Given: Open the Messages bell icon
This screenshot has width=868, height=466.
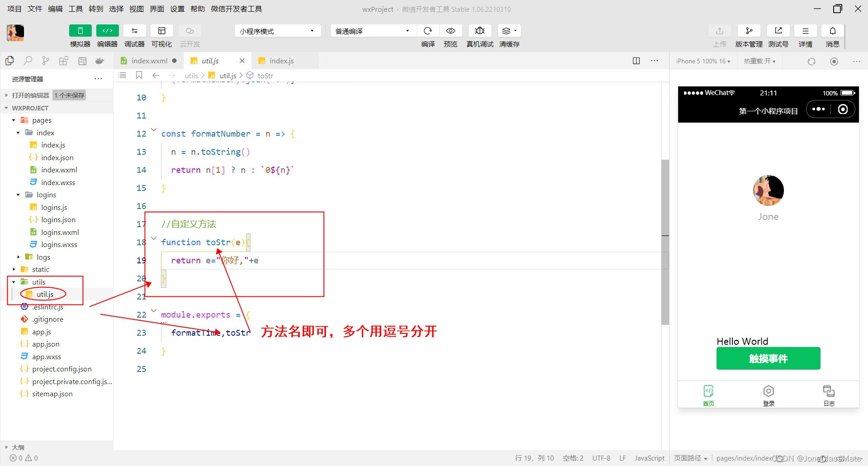Looking at the screenshot, I should point(833,31).
